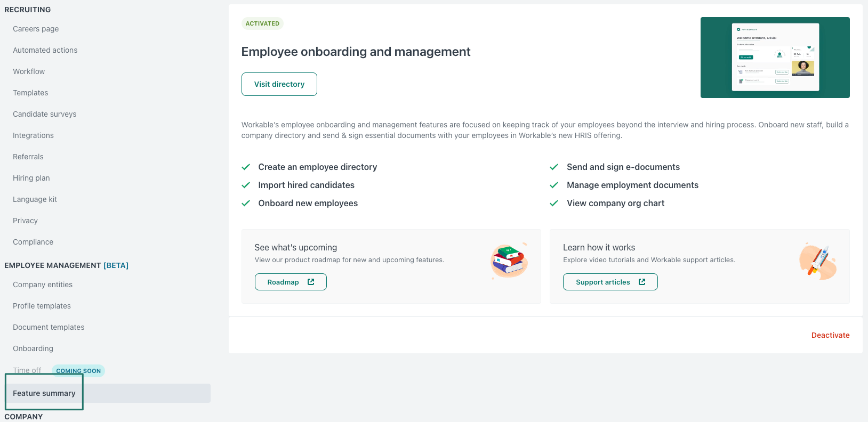Click the Coming Soon badge
Image resolution: width=868 pixels, height=422 pixels.
78,371
